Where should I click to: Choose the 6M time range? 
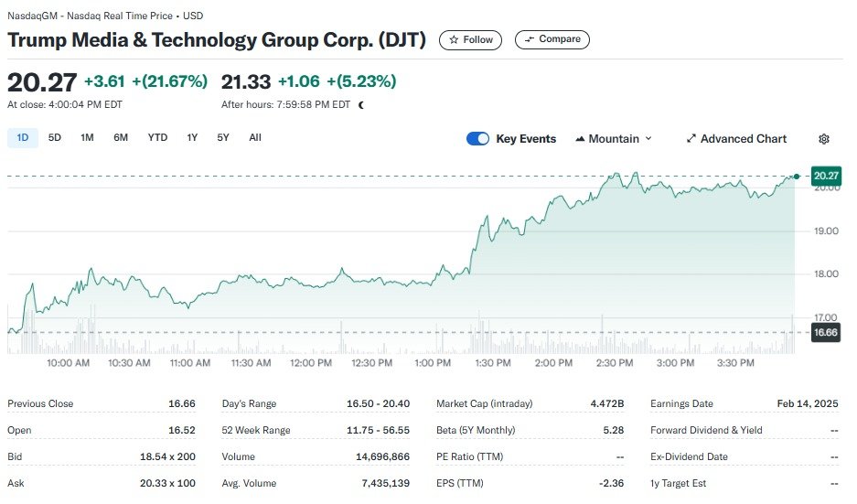(x=121, y=138)
